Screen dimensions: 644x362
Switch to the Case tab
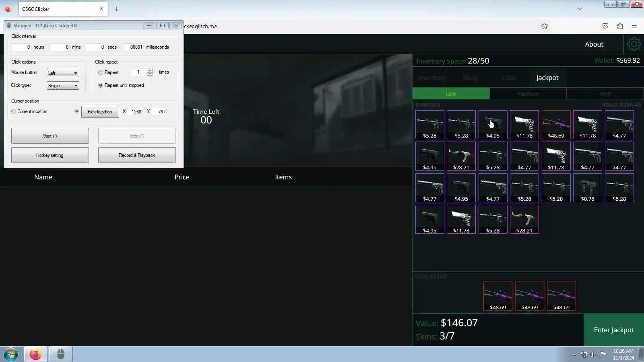509,78
